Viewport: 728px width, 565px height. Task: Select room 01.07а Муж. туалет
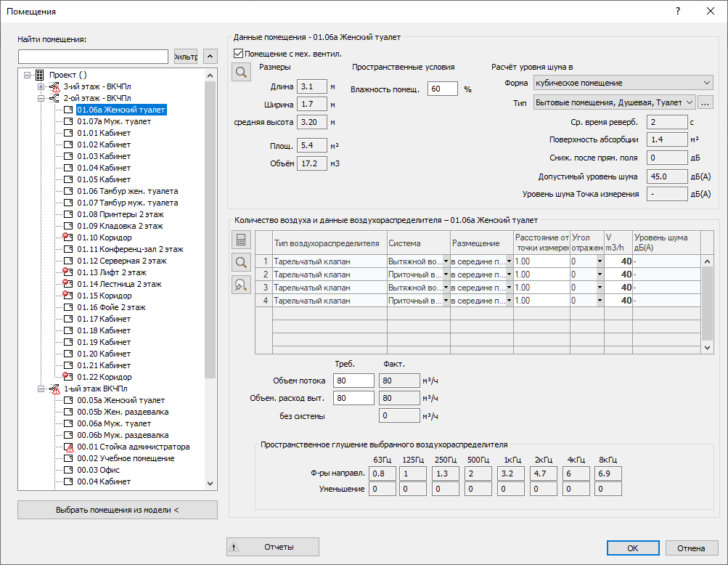click(114, 121)
